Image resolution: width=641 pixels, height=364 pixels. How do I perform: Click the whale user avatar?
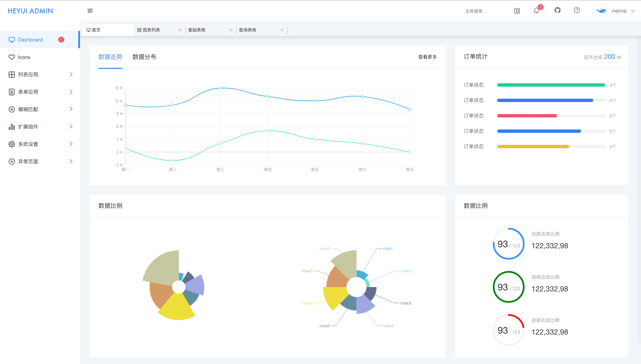601,11
